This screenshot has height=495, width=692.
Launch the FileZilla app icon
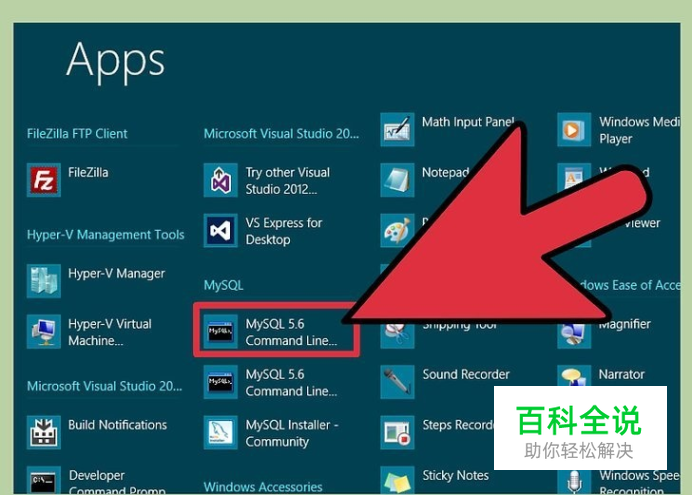click(44, 180)
